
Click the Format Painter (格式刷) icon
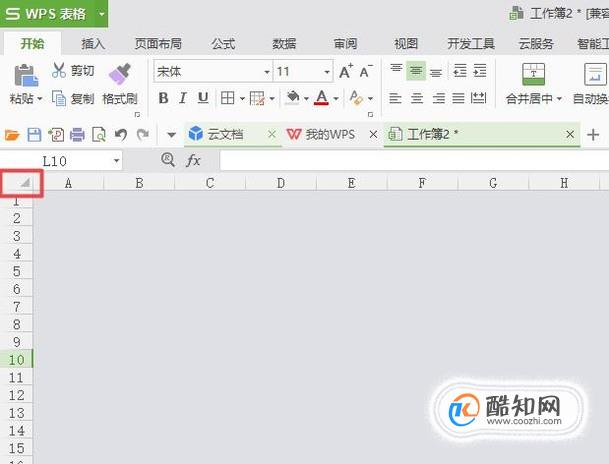tap(120, 74)
